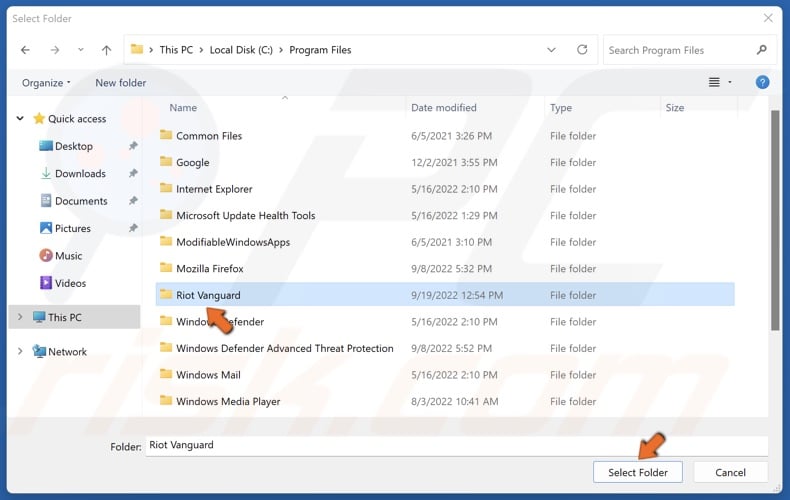790x500 pixels.
Task: Select the Windows Mail folder
Action: pos(445,375)
